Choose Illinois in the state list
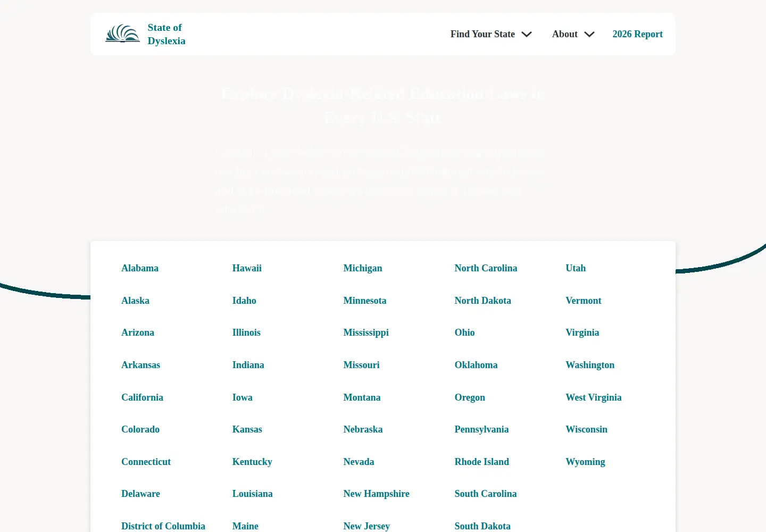766x532 pixels. (246, 332)
